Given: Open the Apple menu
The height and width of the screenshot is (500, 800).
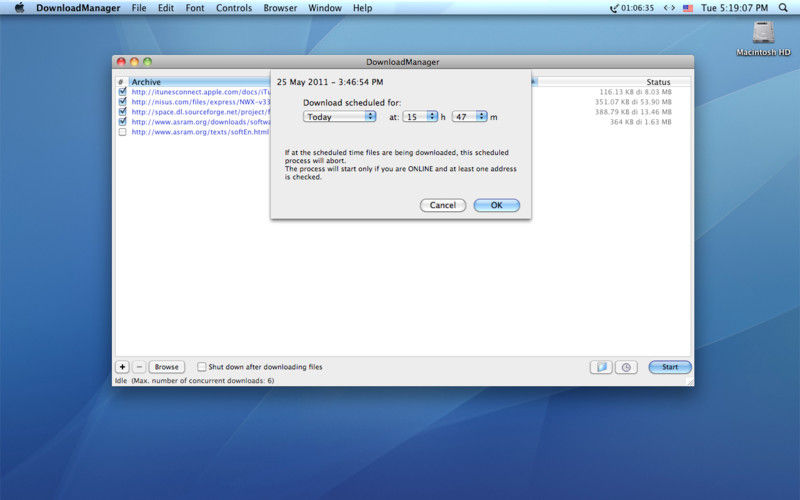Looking at the screenshot, I should click(19, 8).
